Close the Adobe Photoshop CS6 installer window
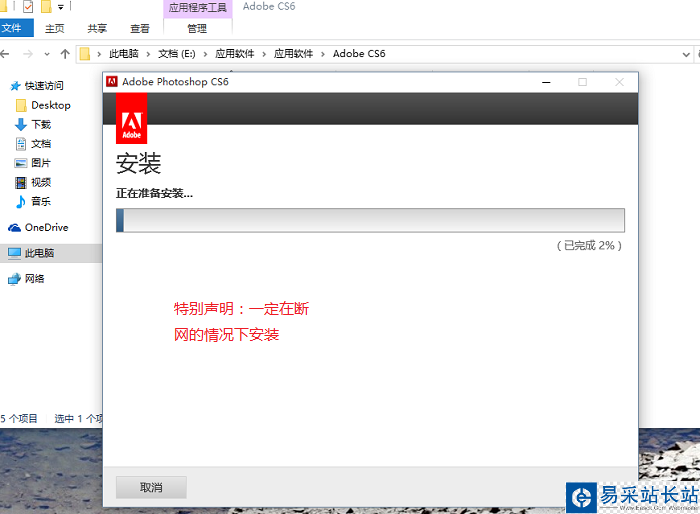Image resolution: width=700 pixels, height=514 pixels. tap(619, 82)
